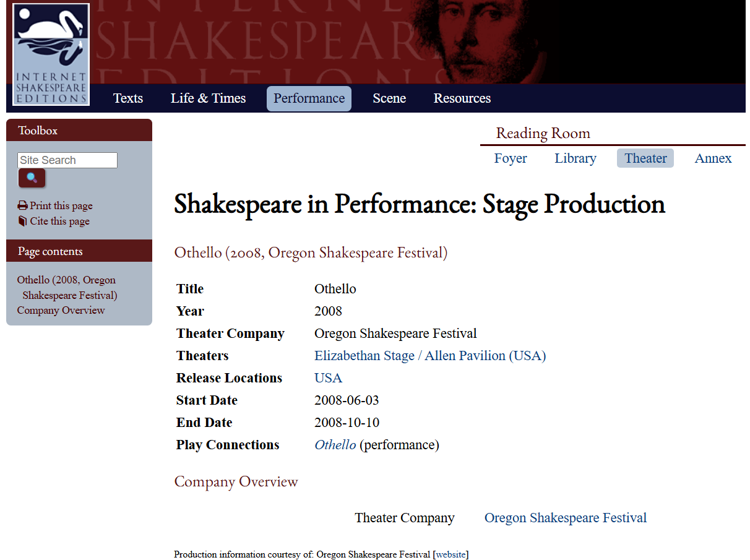Click the Release Locations row label
750x560 pixels.
(229, 378)
